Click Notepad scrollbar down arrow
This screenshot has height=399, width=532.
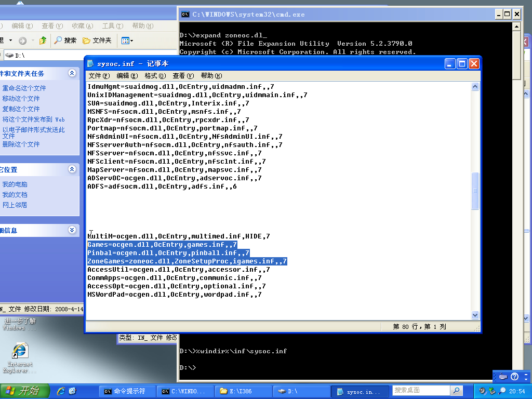click(475, 315)
